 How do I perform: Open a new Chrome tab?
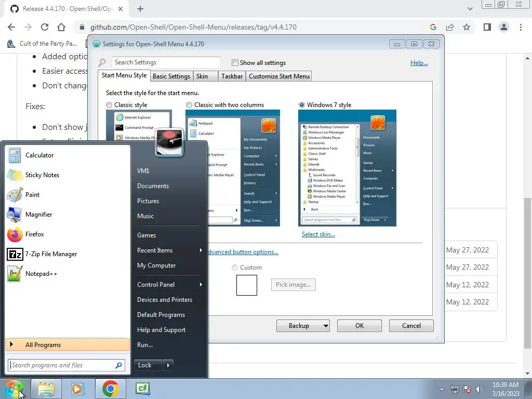140,9
